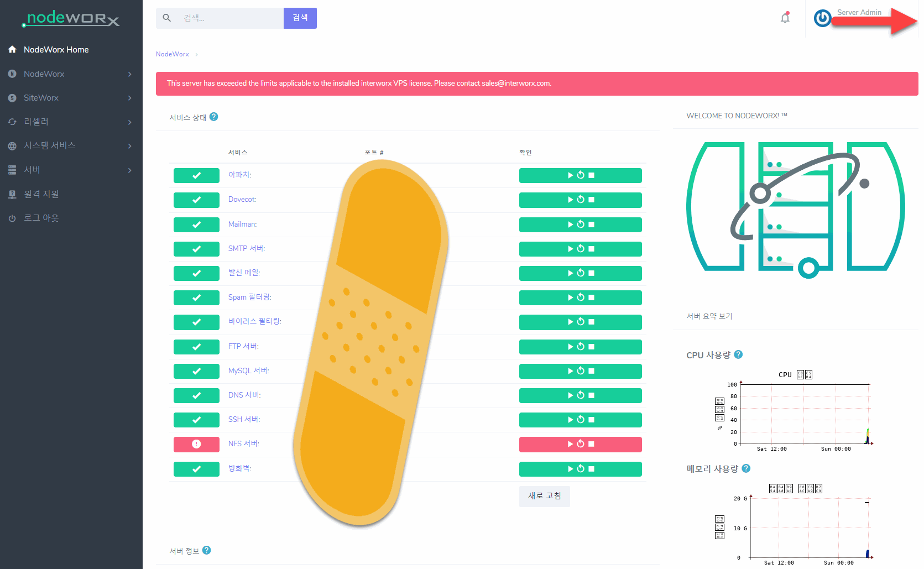Click the Server Admin power icon

[x=822, y=18]
